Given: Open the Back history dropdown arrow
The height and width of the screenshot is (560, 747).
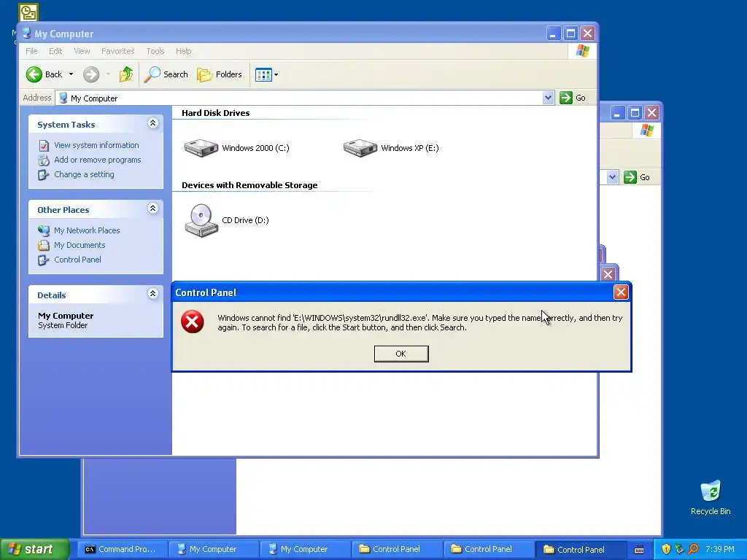Looking at the screenshot, I should click(71, 74).
